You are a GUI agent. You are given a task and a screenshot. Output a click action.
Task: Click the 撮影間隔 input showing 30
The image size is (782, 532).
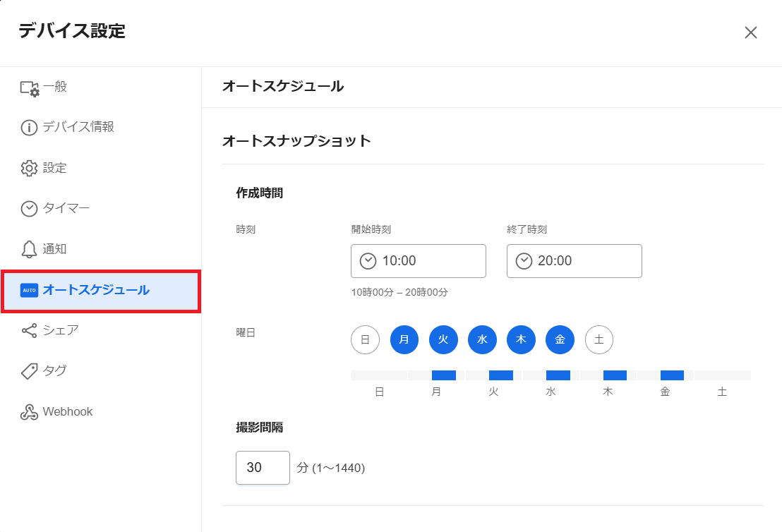pyautogui.click(x=263, y=468)
